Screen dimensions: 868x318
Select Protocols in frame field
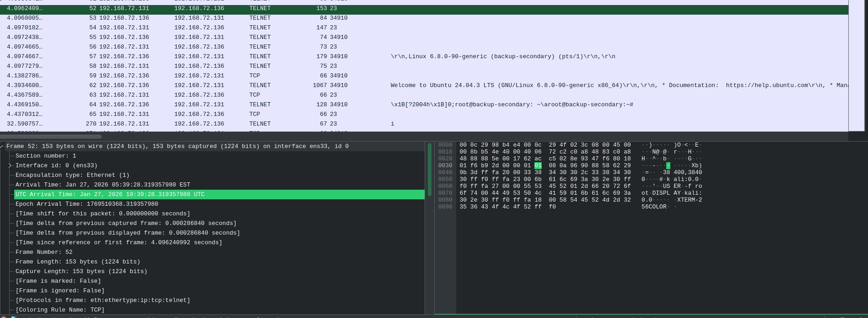[219, 300]
